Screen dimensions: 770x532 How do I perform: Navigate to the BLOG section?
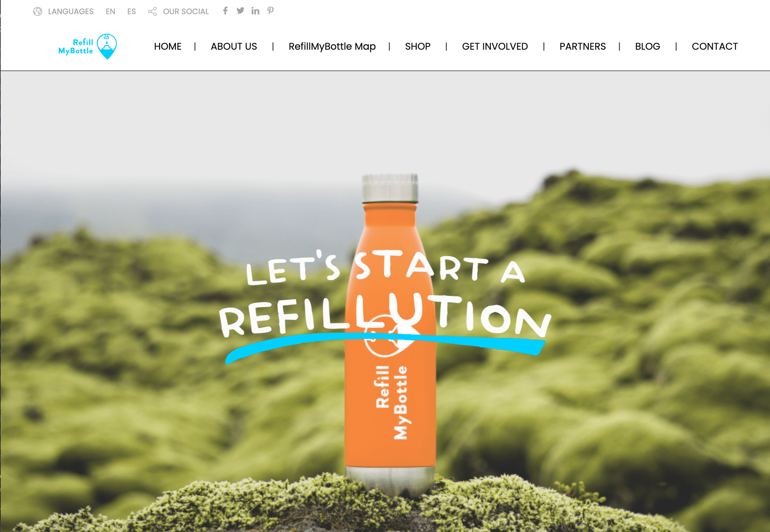[647, 46]
